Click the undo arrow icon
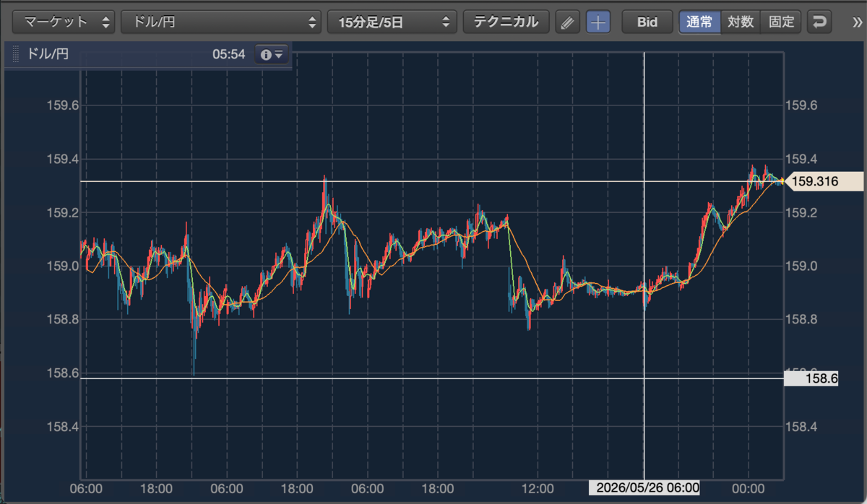 click(x=819, y=22)
